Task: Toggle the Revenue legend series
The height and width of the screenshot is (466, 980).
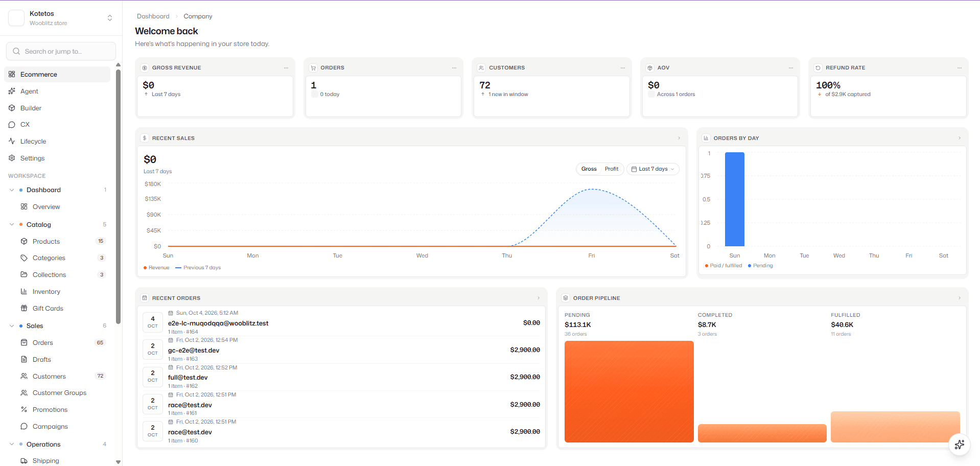Action: click(156, 268)
